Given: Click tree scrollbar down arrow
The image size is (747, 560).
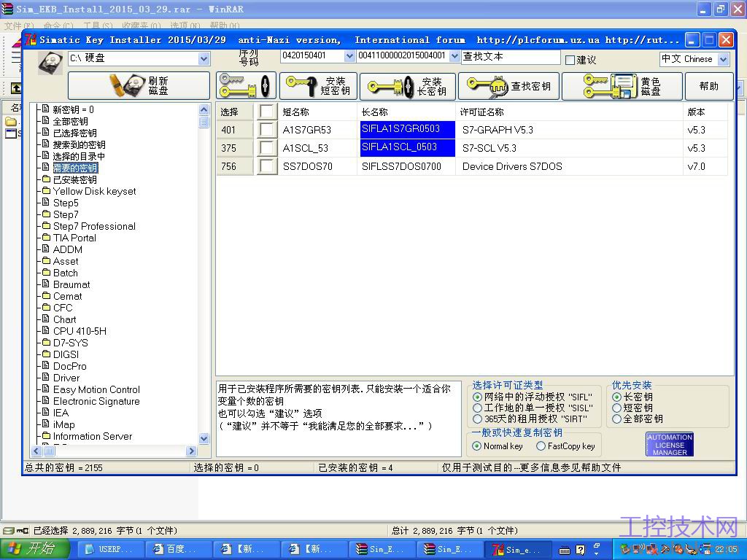Looking at the screenshot, I should pyautogui.click(x=204, y=438).
